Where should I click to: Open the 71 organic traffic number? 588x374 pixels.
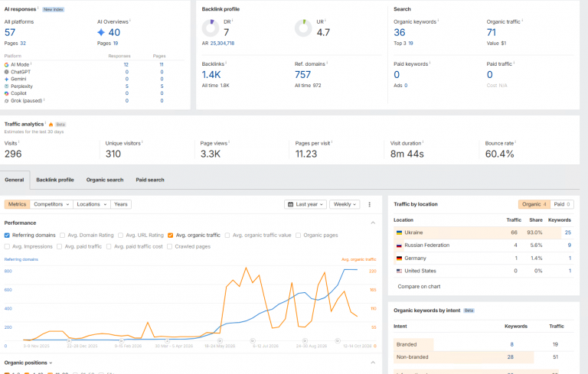coord(492,33)
